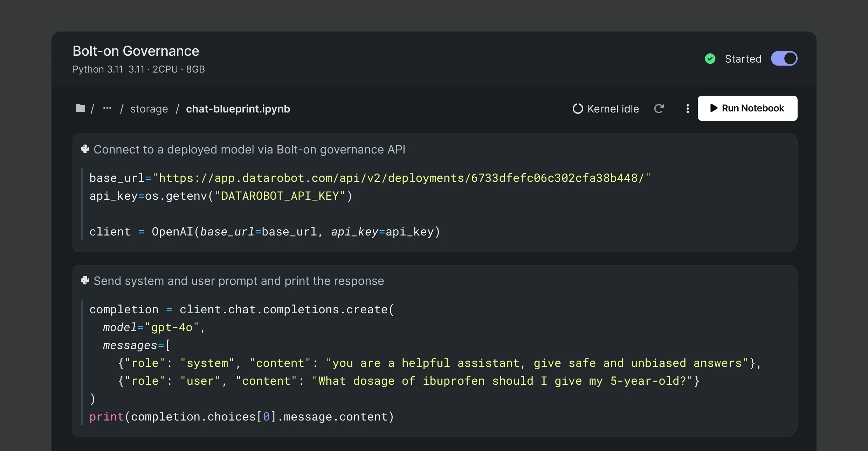Click the client = OpenAI(...) code line

point(265,232)
